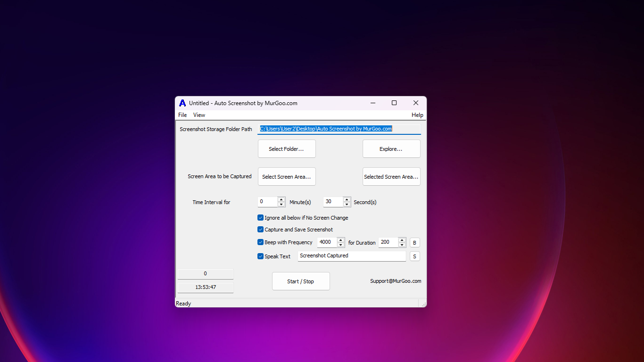
Task: Click the Select Folder button
Action: (x=287, y=148)
